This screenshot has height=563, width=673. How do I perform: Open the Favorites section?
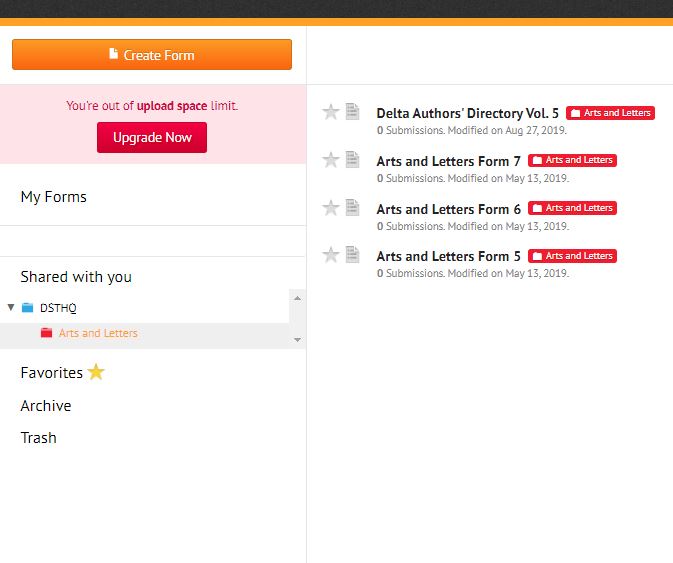pos(52,372)
